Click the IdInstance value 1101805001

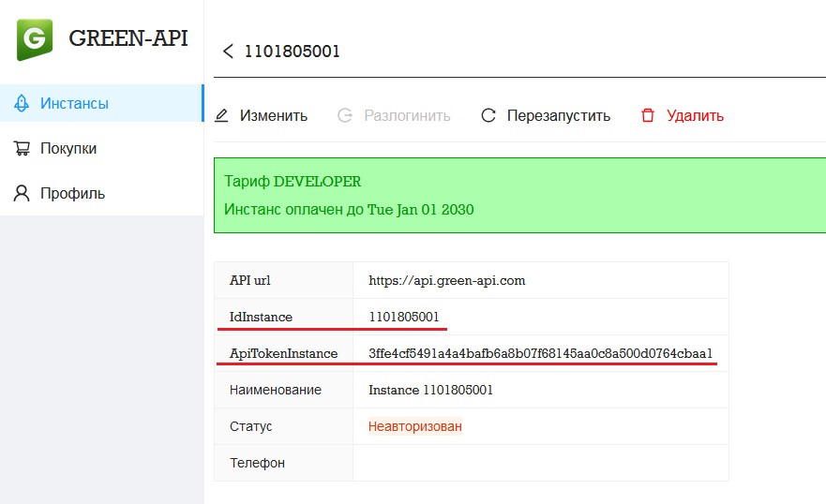pos(404,317)
